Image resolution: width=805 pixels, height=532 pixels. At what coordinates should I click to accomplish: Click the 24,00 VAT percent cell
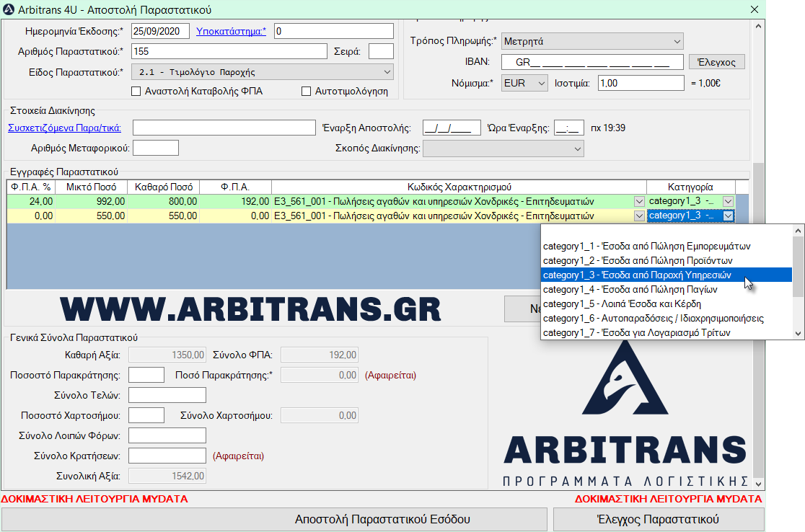[x=31, y=202]
